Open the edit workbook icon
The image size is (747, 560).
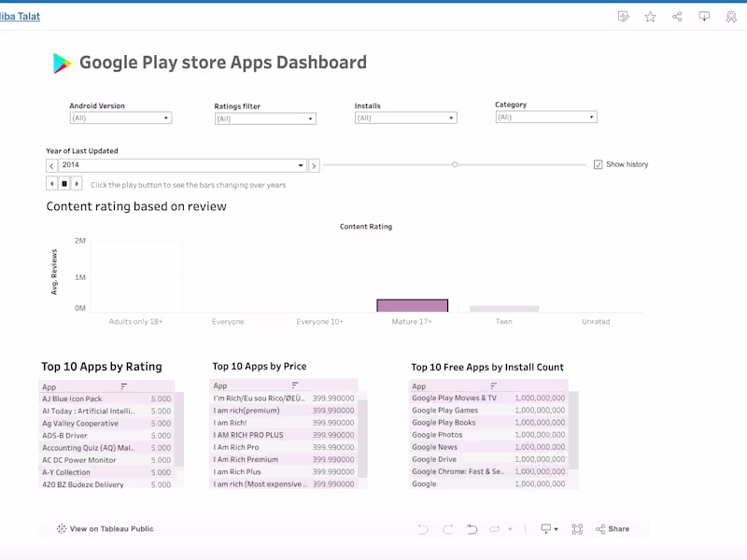tap(624, 17)
